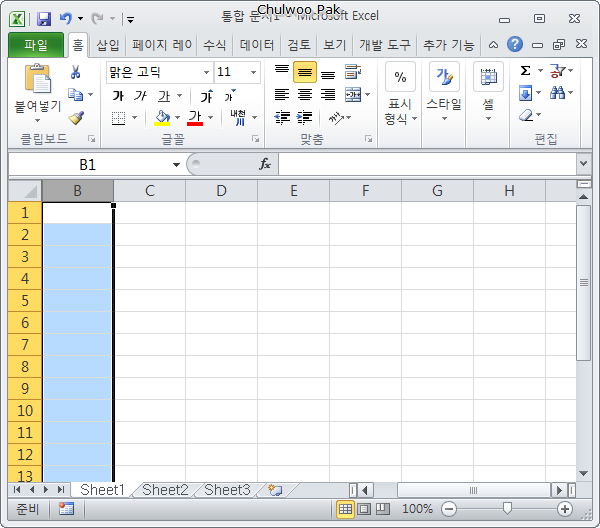Click the Fill down icon
This screenshot has width=600, height=528.
pyautogui.click(x=526, y=93)
